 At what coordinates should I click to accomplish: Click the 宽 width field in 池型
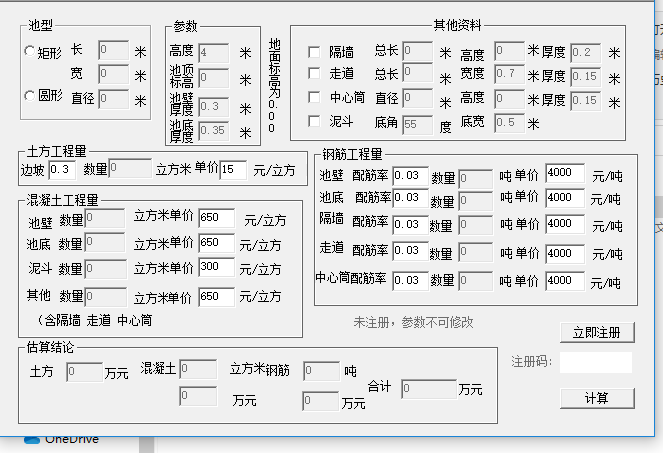click(113, 74)
